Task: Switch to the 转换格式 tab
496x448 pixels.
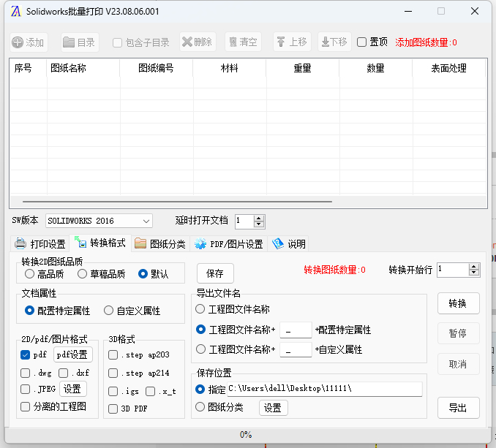Action: point(100,243)
